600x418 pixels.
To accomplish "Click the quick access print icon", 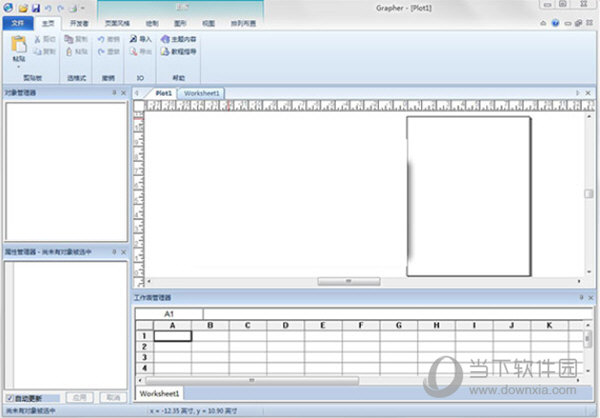I will click(73, 8).
